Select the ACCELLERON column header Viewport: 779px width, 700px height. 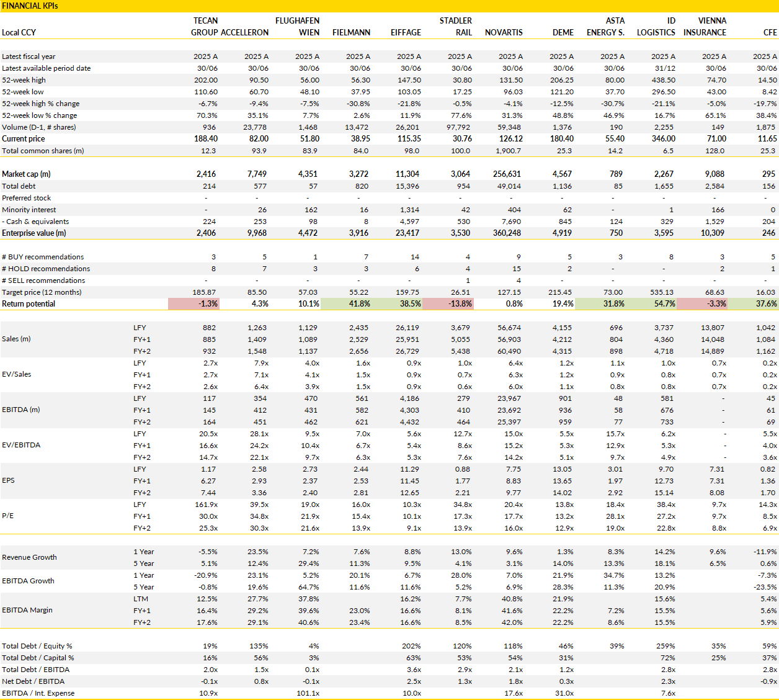point(244,33)
